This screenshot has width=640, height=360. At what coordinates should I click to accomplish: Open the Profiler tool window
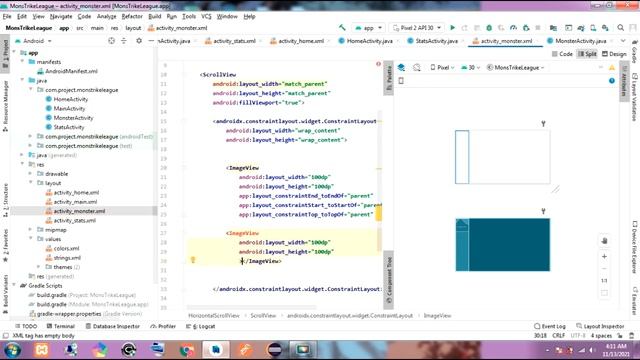(x=163, y=326)
